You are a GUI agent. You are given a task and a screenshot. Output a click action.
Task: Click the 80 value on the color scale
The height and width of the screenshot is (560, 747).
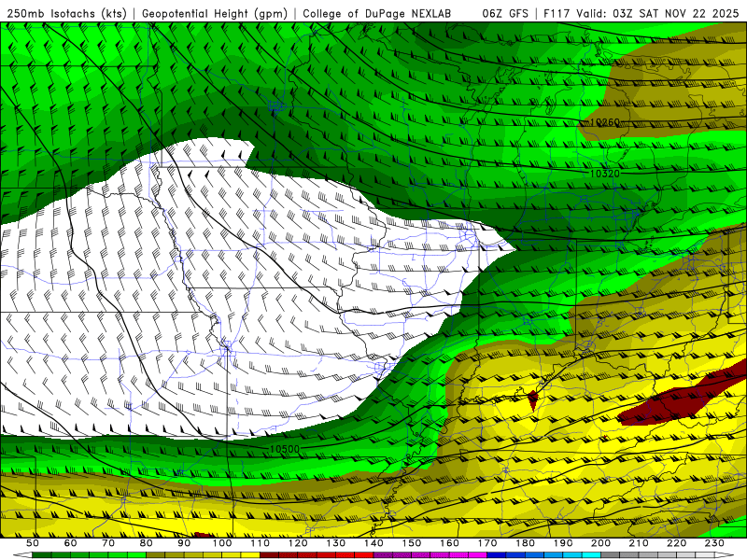[146, 543]
